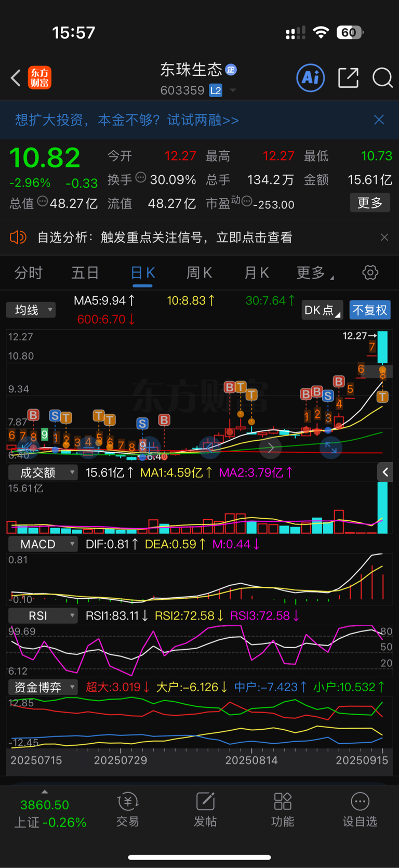The width and height of the screenshot is (399, 868).
Task: Open the RSI indicator dropdown
Action: click(x=43, y=615)
